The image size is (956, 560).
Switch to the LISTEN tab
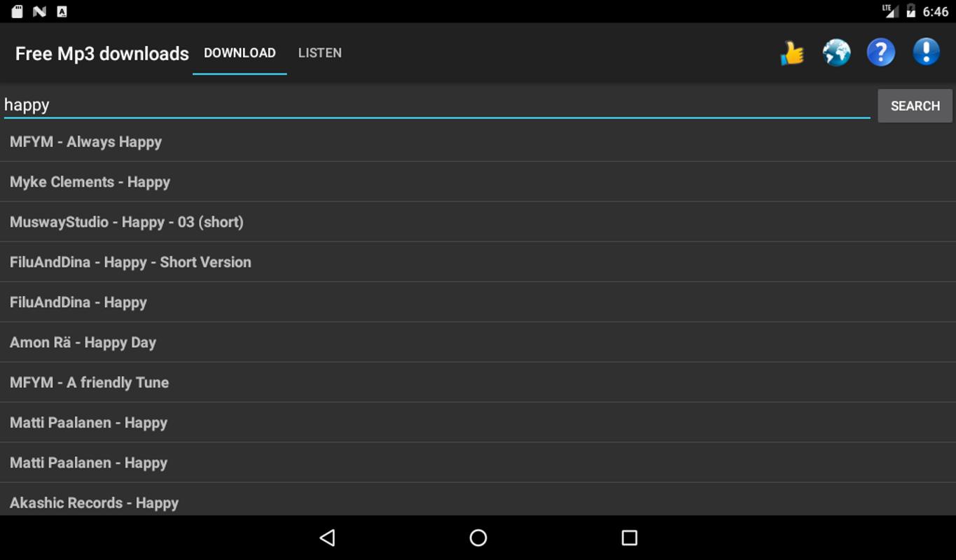[320, 53]
